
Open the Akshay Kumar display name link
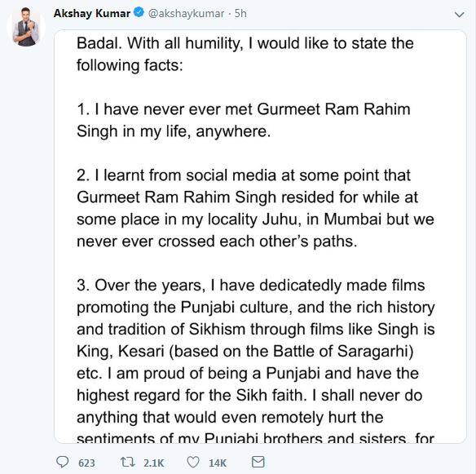pyautogui.click(x=92, y=13)
